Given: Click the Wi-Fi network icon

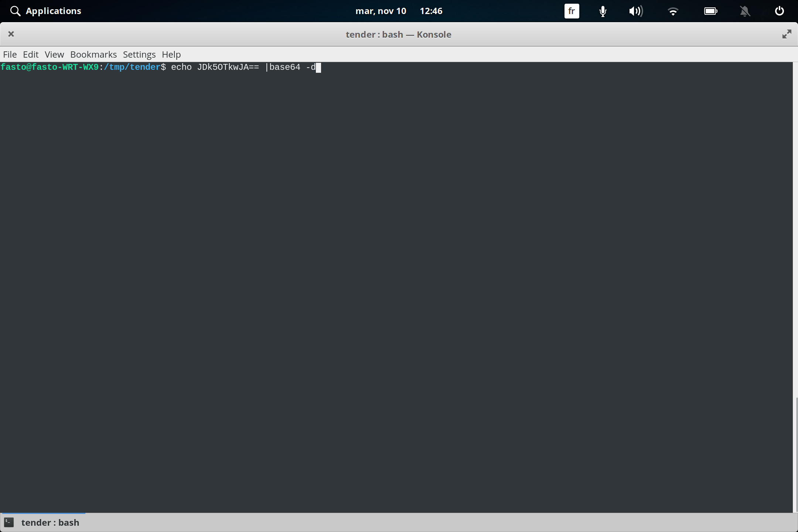Looking at the screenshot, I should [x=673, y=11].
